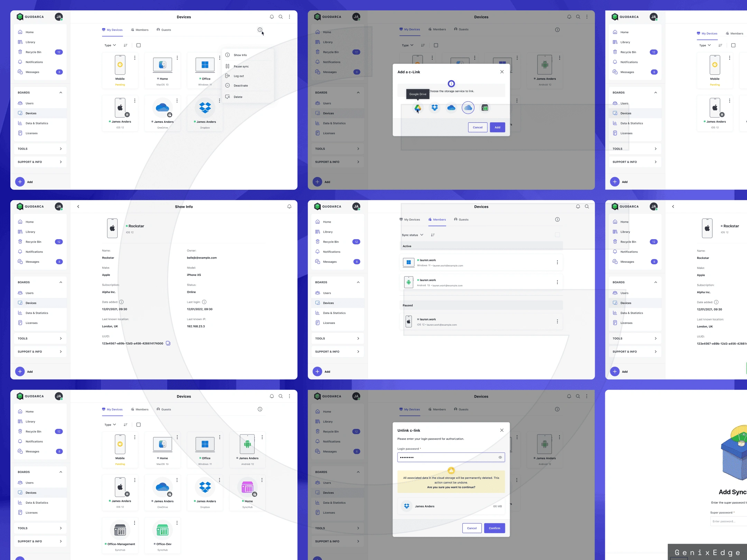Choose Pause sync from the context menu

[x=241, y=66]
